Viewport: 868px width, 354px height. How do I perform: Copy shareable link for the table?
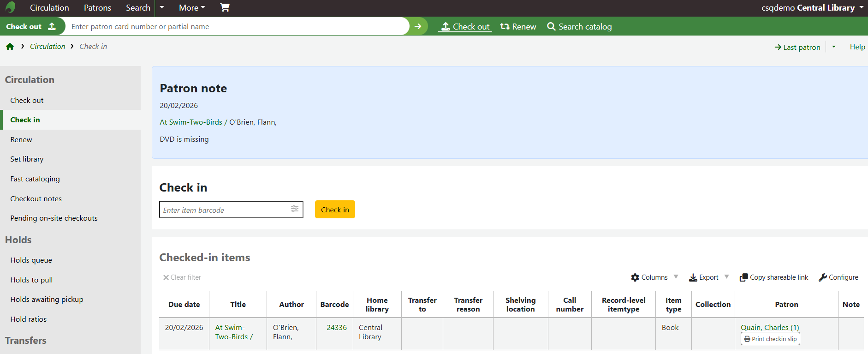point(774,277)
